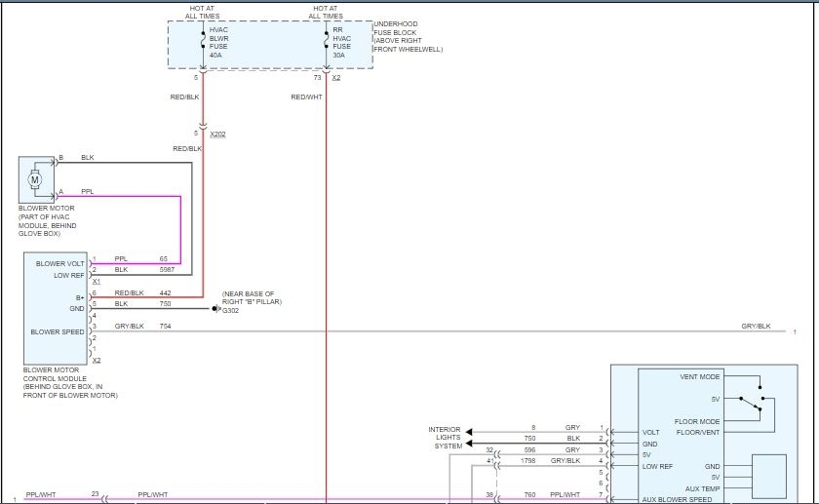This screenshot has height=504, width=819.
Task: Select the X2 label beside pin 73
Action: (x=336, y=77)
